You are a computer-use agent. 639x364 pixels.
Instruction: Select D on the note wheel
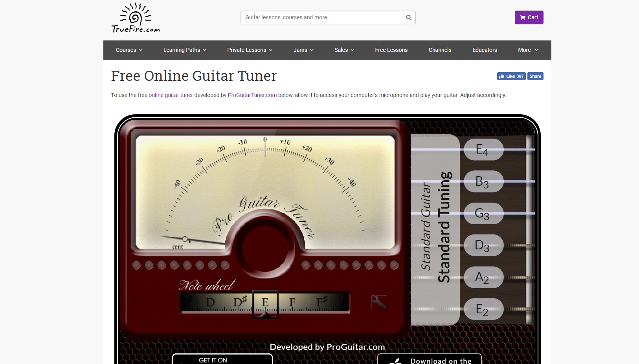(211, 302)
